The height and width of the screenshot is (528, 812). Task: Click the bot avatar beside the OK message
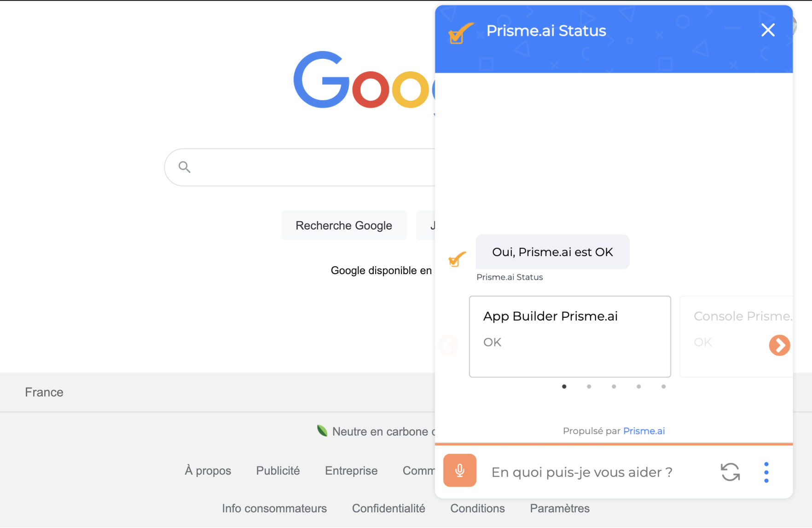coord(457,259)
